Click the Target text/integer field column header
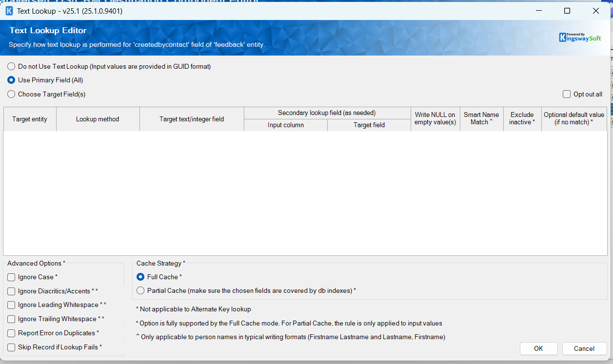The image size is (613, 364). (192, 119)
